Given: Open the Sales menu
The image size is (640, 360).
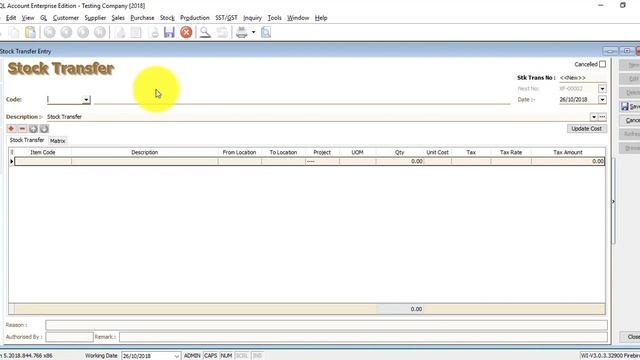Looking at the screenshot, I should 118,18.
